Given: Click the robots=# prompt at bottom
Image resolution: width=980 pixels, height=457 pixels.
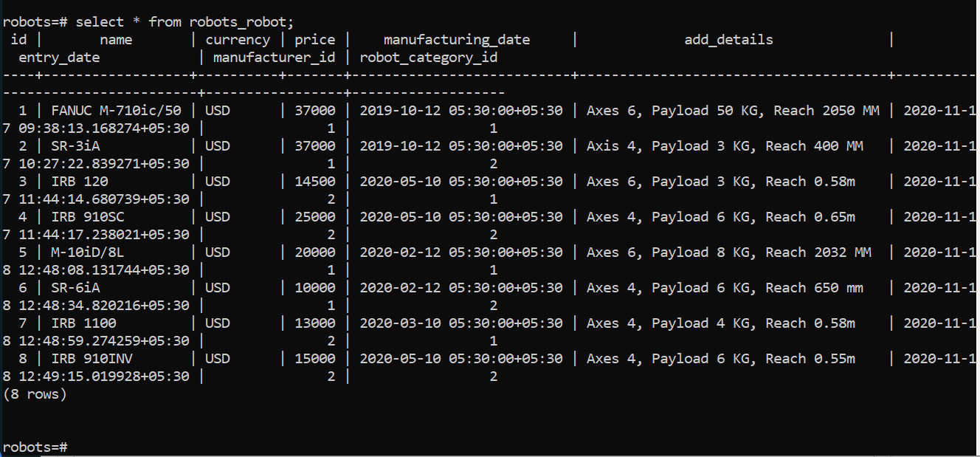Looking at the screenshot, I should (x=35, y=447).
